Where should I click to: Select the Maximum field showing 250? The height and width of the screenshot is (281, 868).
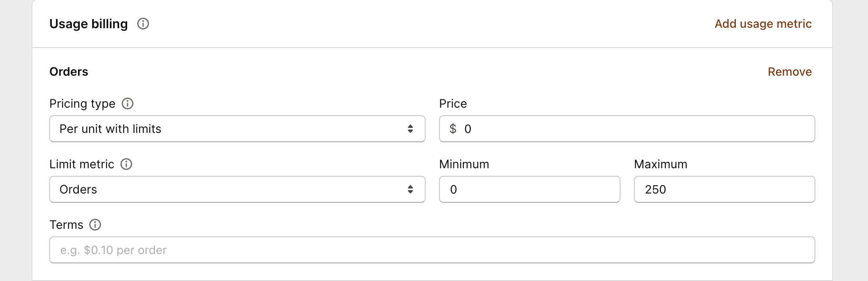pos(724,189)
